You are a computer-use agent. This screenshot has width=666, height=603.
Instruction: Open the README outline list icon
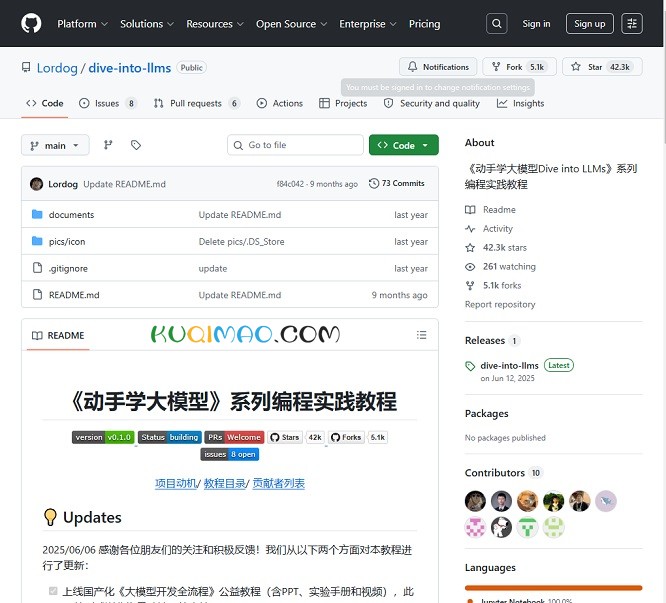point(421,335)
